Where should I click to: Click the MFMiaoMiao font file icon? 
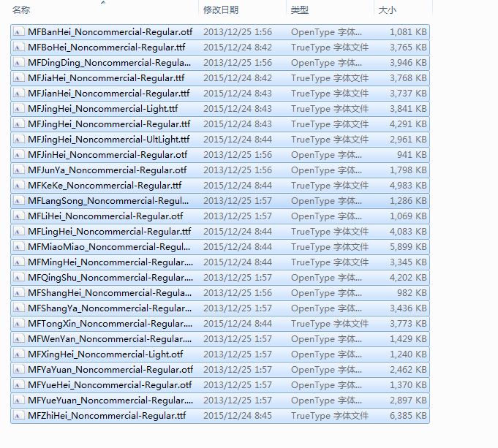click(19, 247)
